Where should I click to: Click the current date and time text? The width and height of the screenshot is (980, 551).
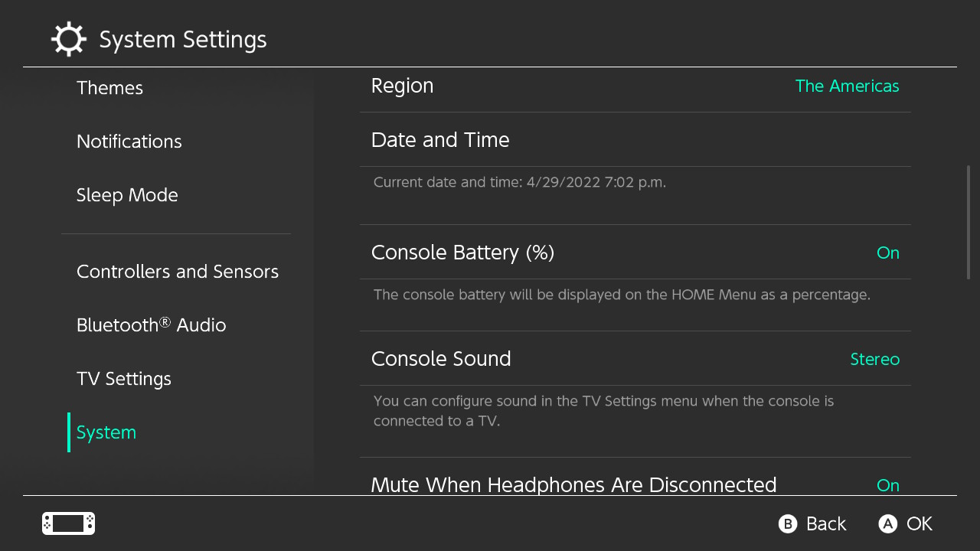520,182
